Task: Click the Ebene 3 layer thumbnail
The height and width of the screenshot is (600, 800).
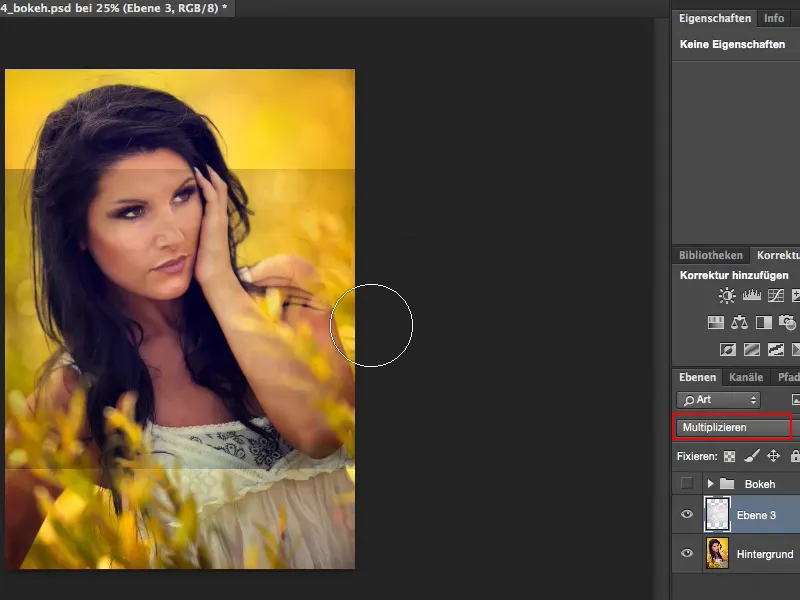Action: [x=717, y=514]
